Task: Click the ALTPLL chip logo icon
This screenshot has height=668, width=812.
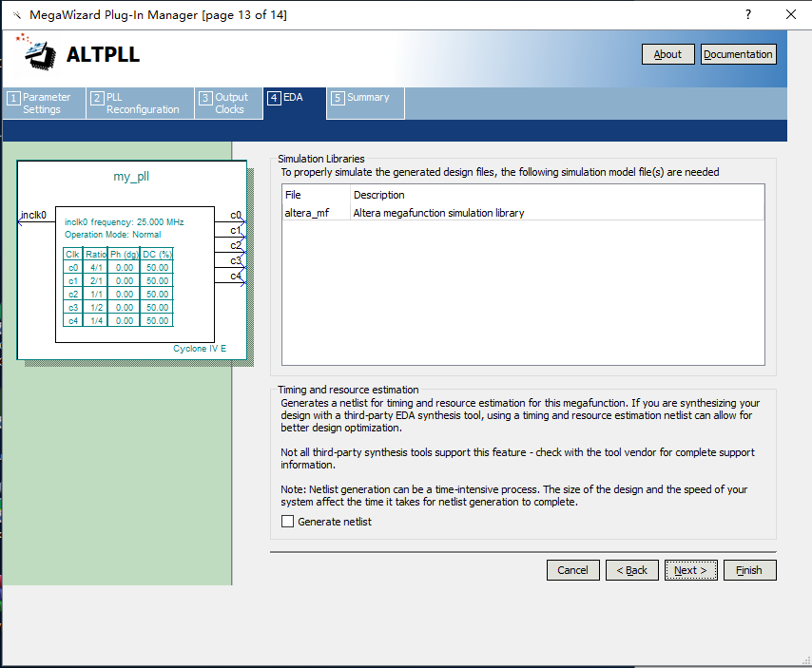Action: pyautogui.click(x=35, y=53)
